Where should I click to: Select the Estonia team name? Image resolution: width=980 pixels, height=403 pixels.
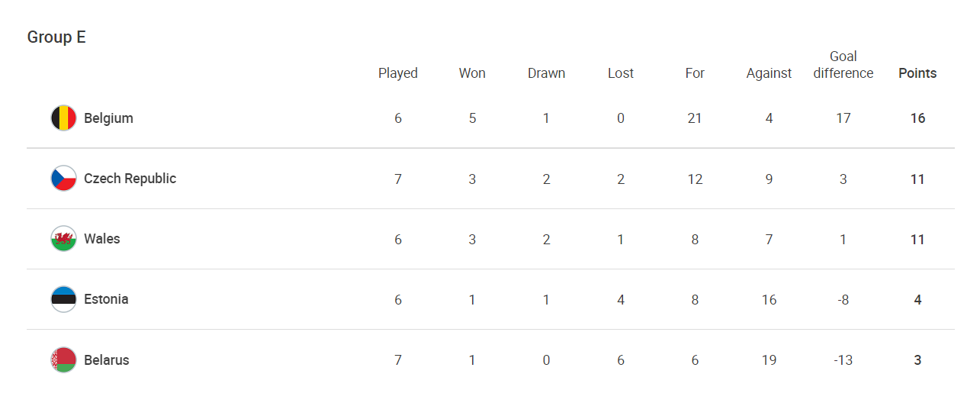(x=106, y=299)
